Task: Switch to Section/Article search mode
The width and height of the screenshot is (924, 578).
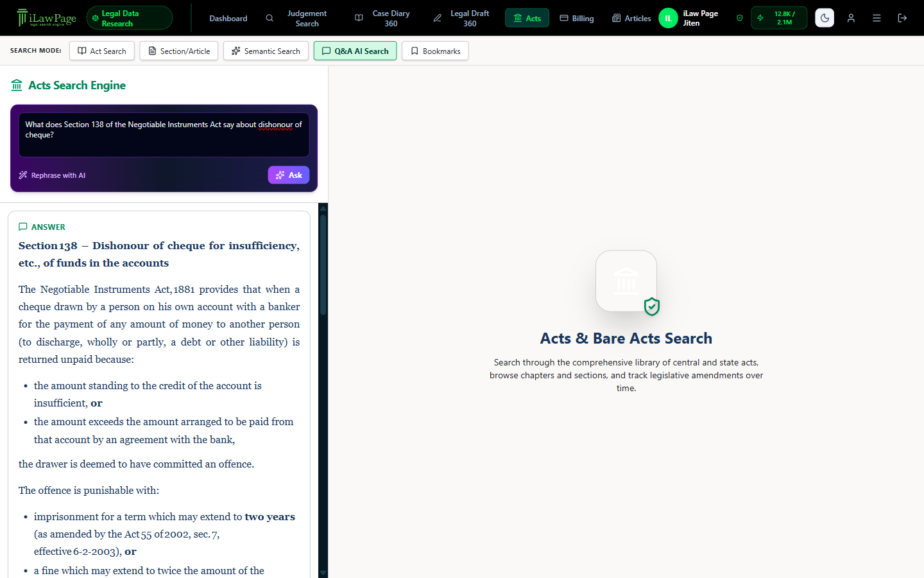Action: click(179, 51)
